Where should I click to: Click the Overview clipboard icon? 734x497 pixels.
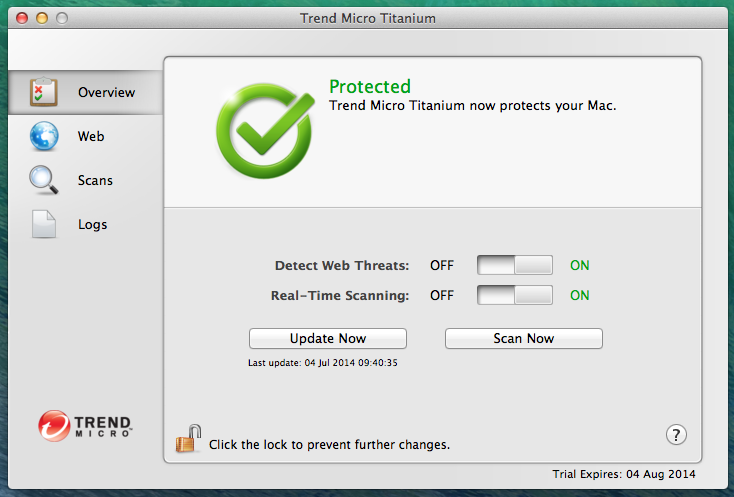(44, 92)
